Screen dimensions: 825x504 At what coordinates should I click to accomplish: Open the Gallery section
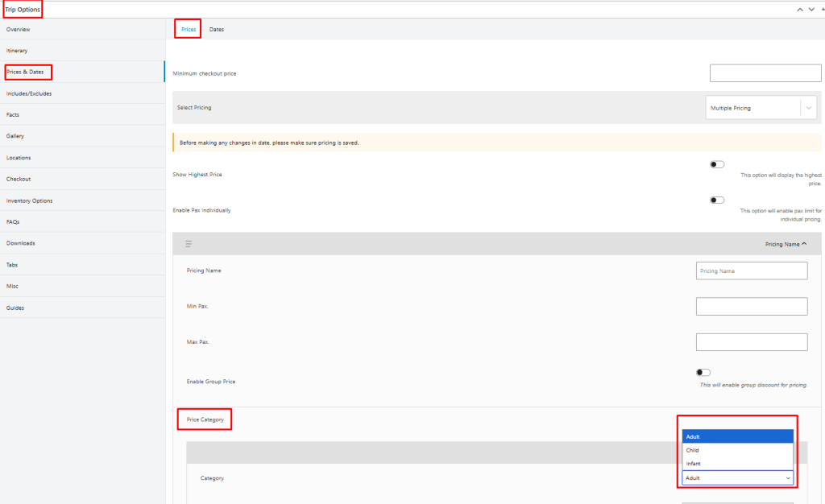(83, 136)
